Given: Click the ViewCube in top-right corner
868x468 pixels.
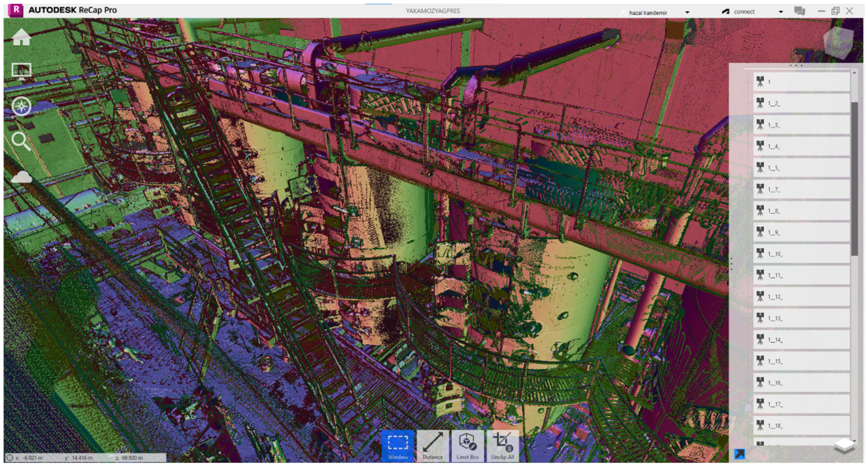Looking at the screenshot, I should (838, 42).
